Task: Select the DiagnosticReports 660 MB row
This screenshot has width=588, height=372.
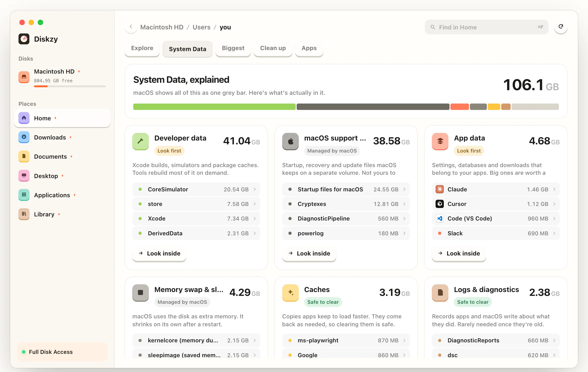Action: [496, 340]
